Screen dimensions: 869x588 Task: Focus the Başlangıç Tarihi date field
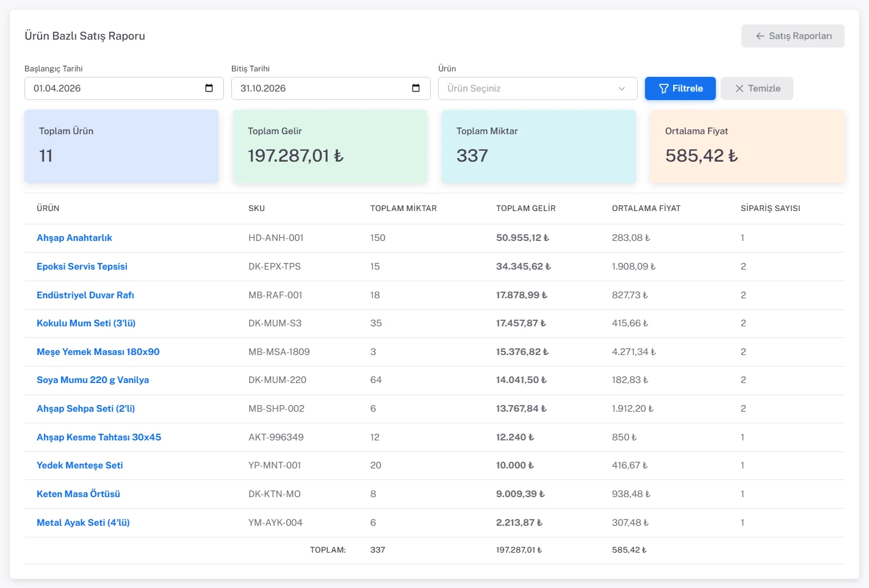point(124,88)
